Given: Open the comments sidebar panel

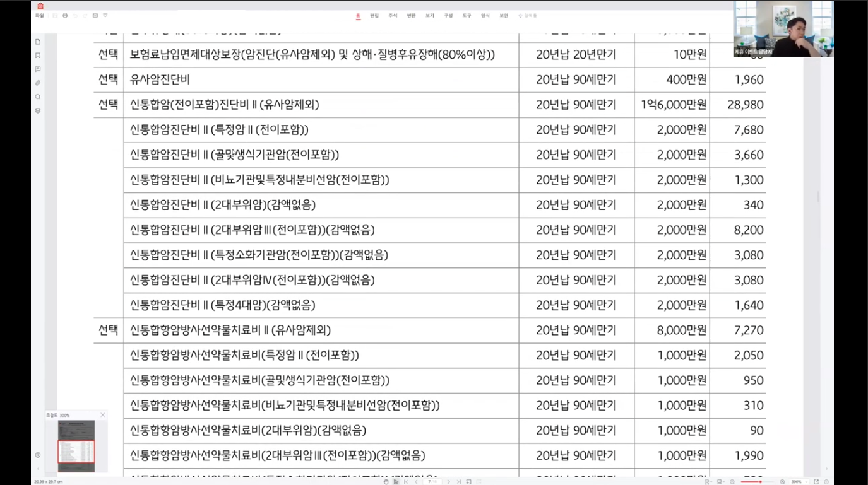Looking at the screenshot, I should pyautogui.click(x=38, y=69).
